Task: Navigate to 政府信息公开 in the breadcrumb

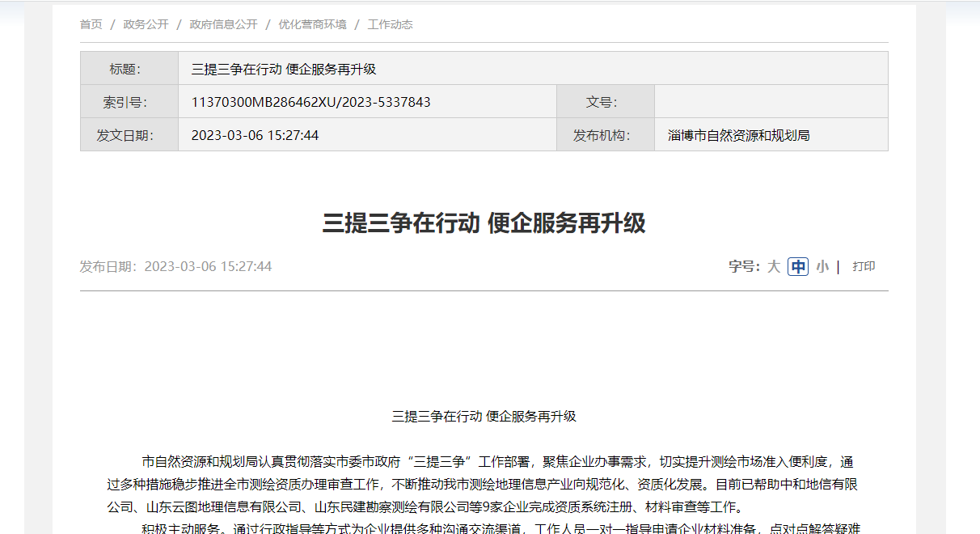Action: point(223,24)
